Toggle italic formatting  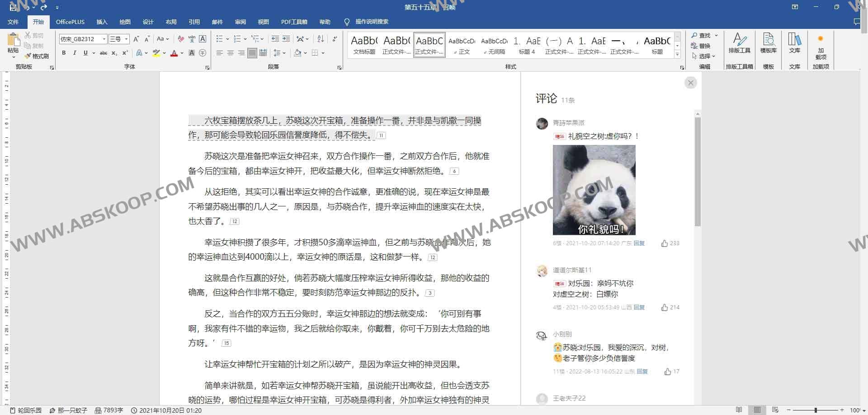point(75,53)
